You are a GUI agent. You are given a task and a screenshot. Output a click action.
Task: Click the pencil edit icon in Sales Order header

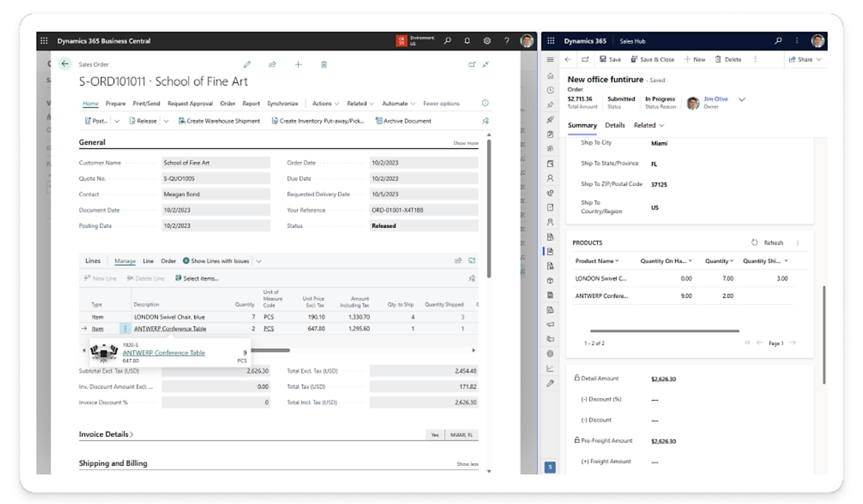247,65
